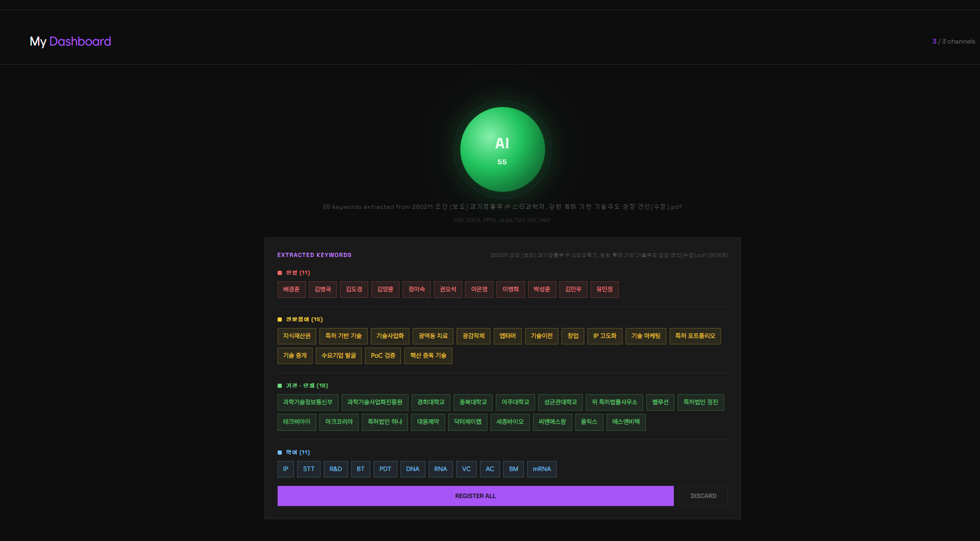Discard the extracted keywords
Screen dimensions: 980x541
click(703, 496)
